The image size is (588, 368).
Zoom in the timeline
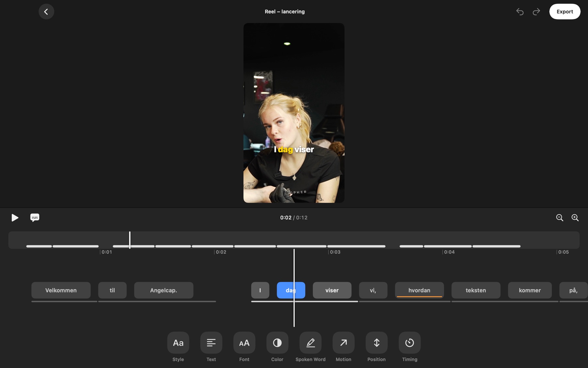pyautogui.click(x=575, y=218)
